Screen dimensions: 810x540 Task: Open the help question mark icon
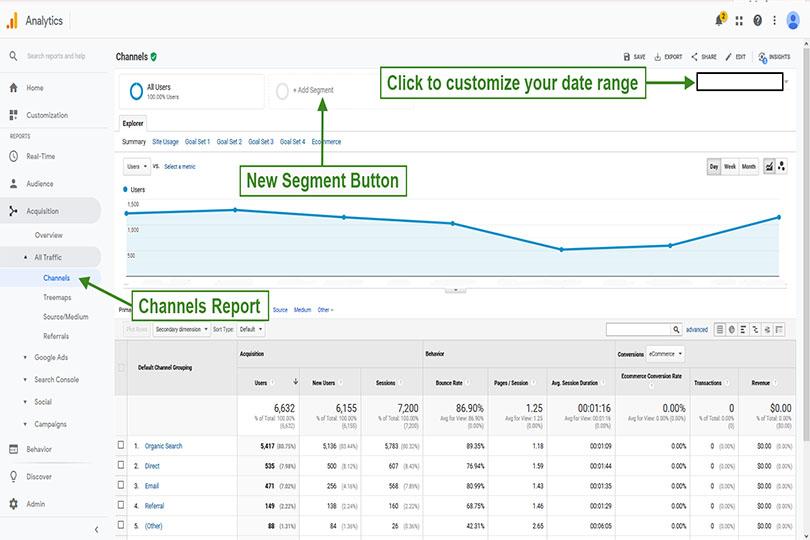point(757,21)
